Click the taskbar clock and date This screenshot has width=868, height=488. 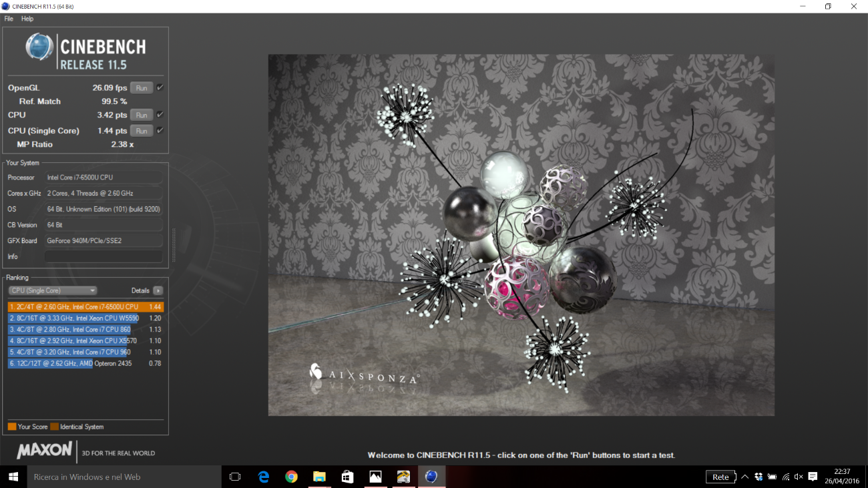tap(841, 477)
